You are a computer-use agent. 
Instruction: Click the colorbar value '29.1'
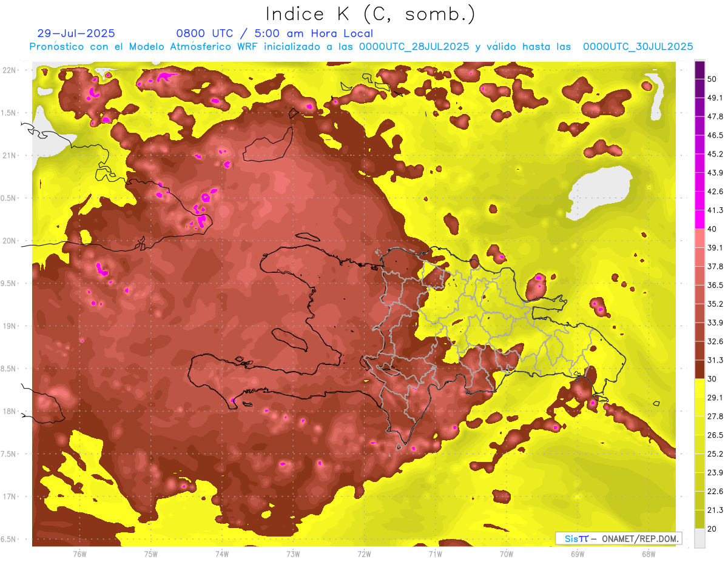coord(715,398)
